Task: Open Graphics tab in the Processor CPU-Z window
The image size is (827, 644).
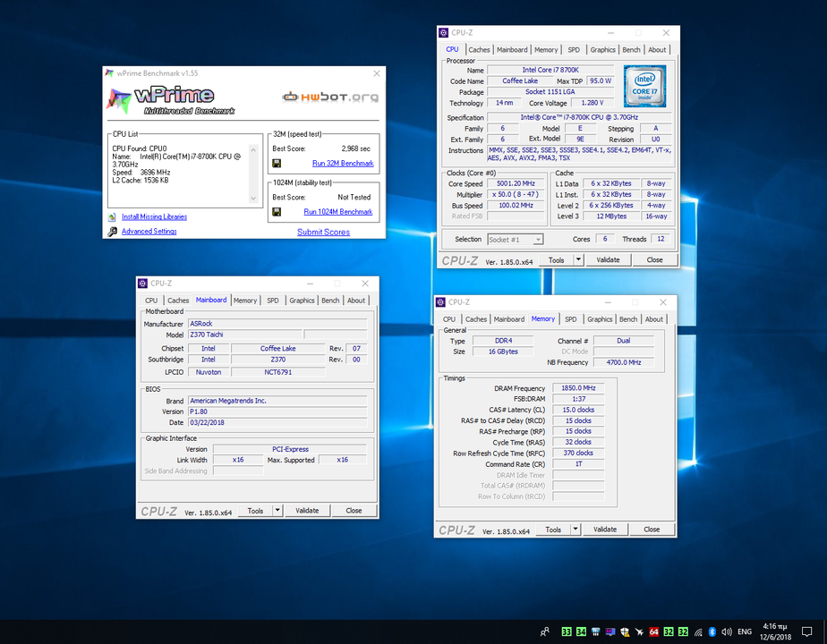Action: (x=602, y=50)
